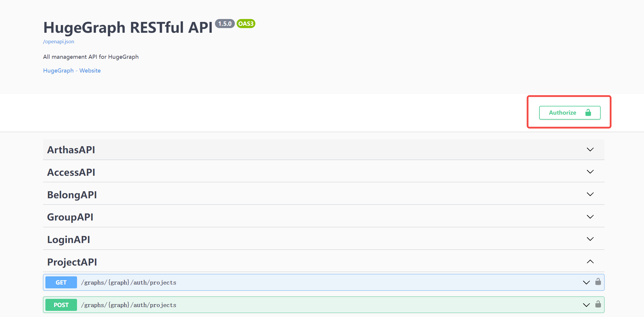This screenshot has width=644, height=317.
Task: Expand the AccessAPI section chevron
Action: (x=590, y=172)
